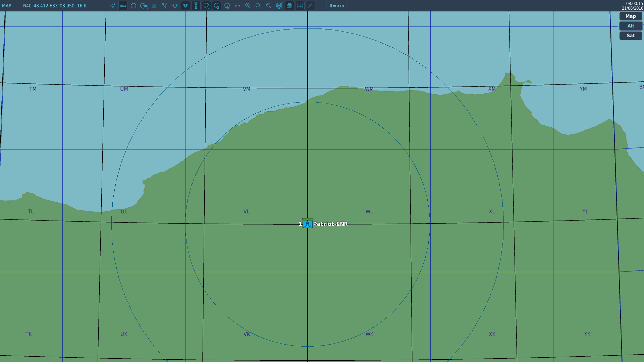This screenshot has width=644, height=362.
Task: Click the TK grid square label
Action: coord(29,334)
